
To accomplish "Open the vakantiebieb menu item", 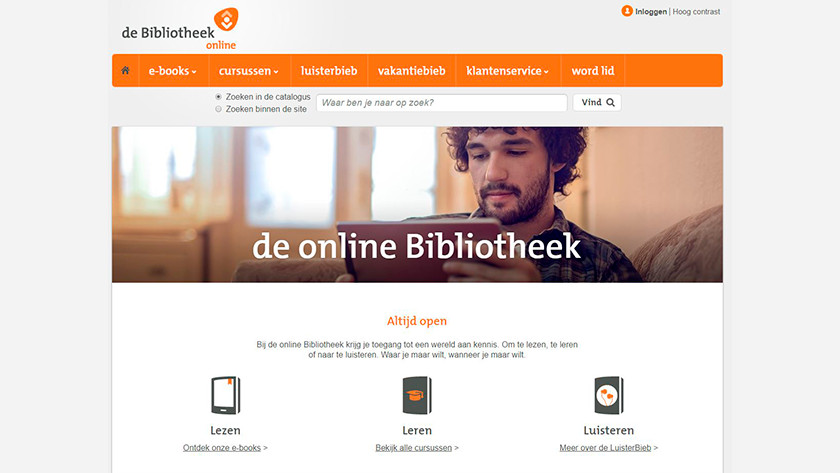I will click(x=411, y=71).
